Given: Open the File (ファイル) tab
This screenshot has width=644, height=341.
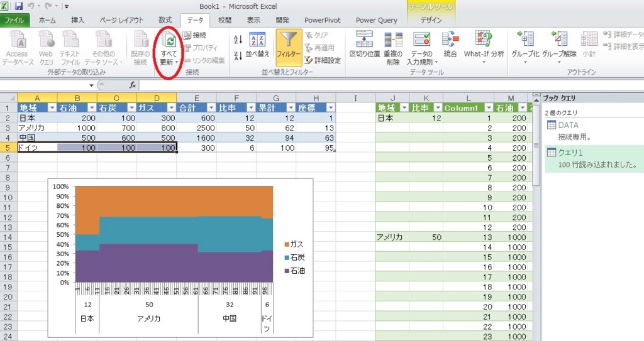Looking at the screenshot, I should pos(14,20).
